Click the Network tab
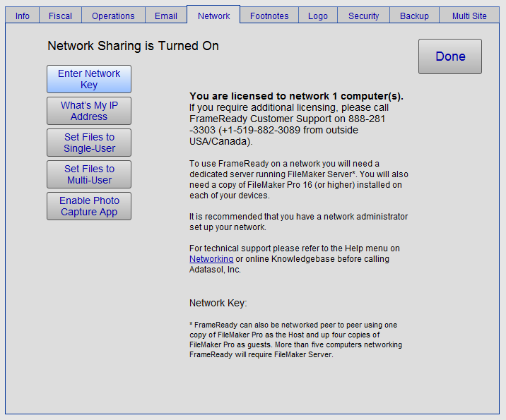The height and width of the screenshot is (420, 506). pyautogui.click(x=213, y=16)
